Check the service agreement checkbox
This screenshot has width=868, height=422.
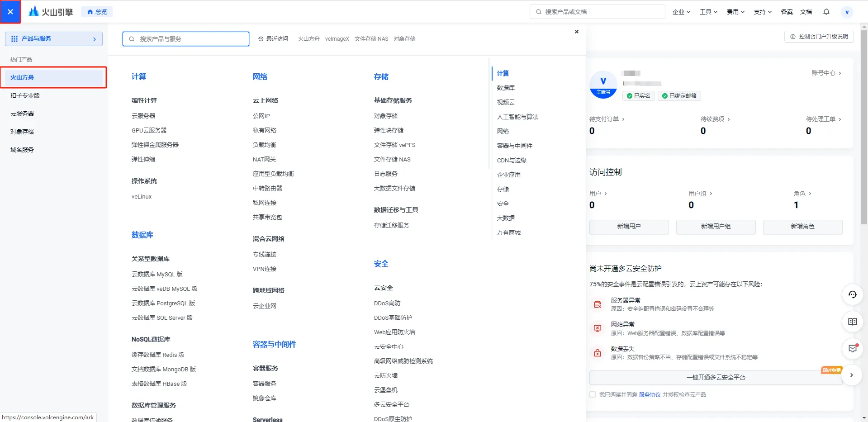pyautogui.click(x=593, y=394)
